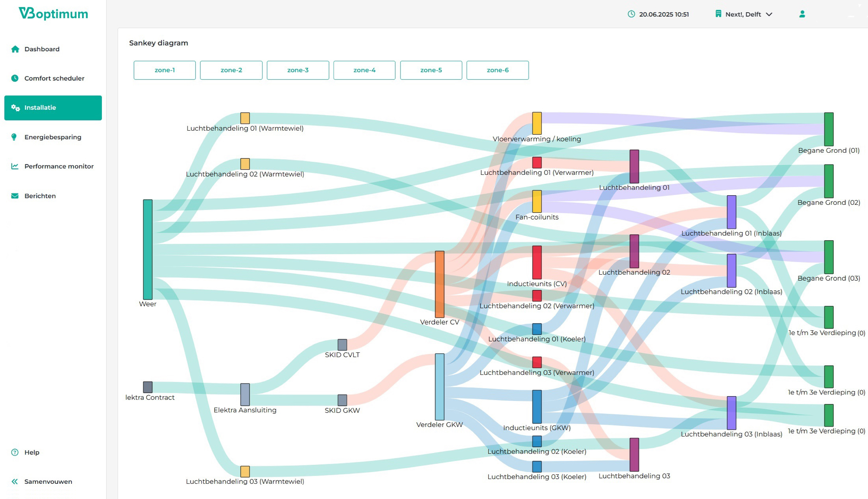Go to Comfort scheduler menu item
868x499 pixels.
(x=54, y=78)
